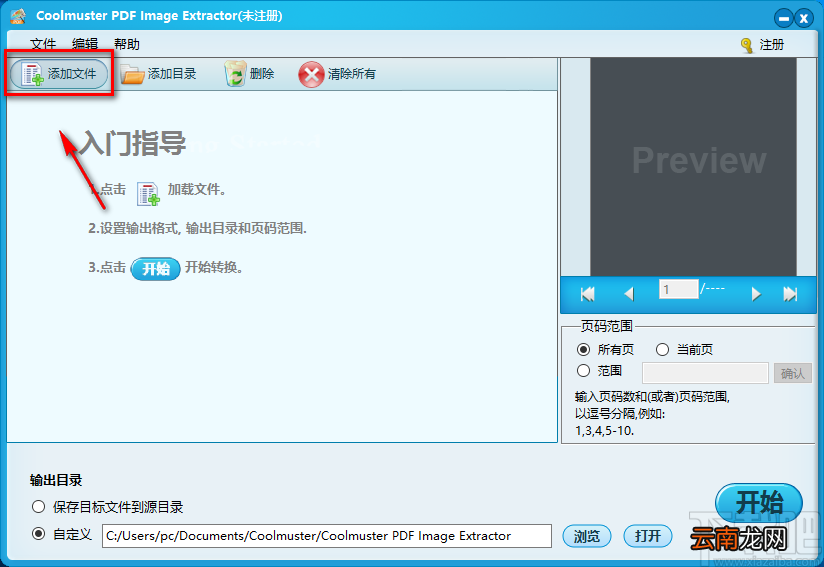Click the preview page number field
The image size is (824, 567).
point(678,290)
